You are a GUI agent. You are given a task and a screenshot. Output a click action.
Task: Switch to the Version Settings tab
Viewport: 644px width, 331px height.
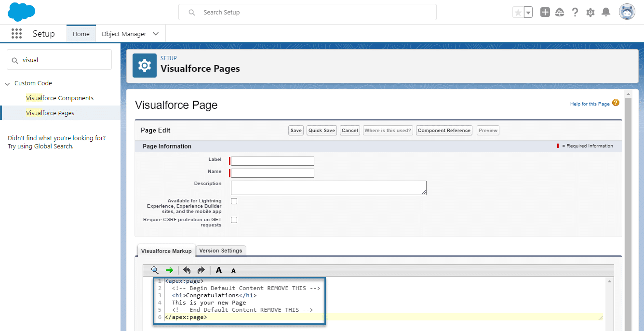221,251
